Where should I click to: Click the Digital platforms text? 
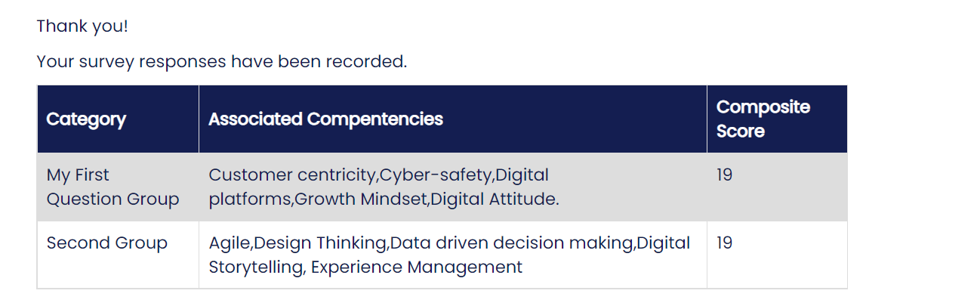(x=379, y=187)
